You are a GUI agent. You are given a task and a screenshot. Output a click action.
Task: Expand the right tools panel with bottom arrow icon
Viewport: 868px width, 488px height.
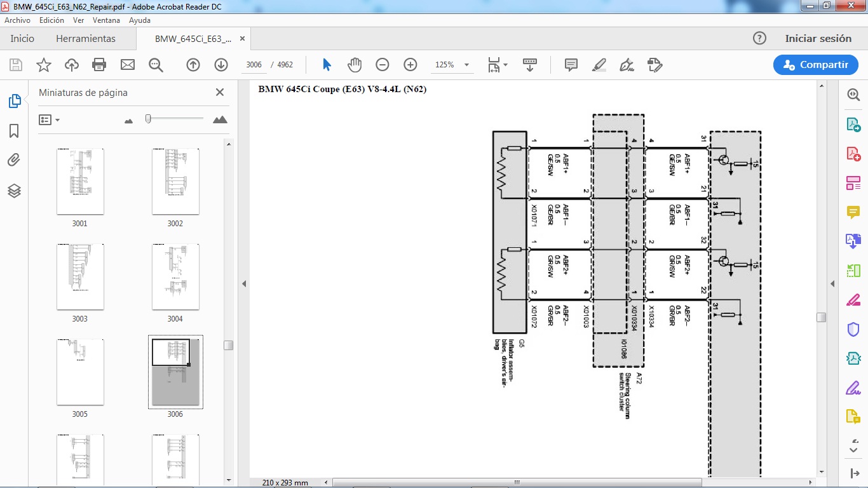(x=853, y=473)
